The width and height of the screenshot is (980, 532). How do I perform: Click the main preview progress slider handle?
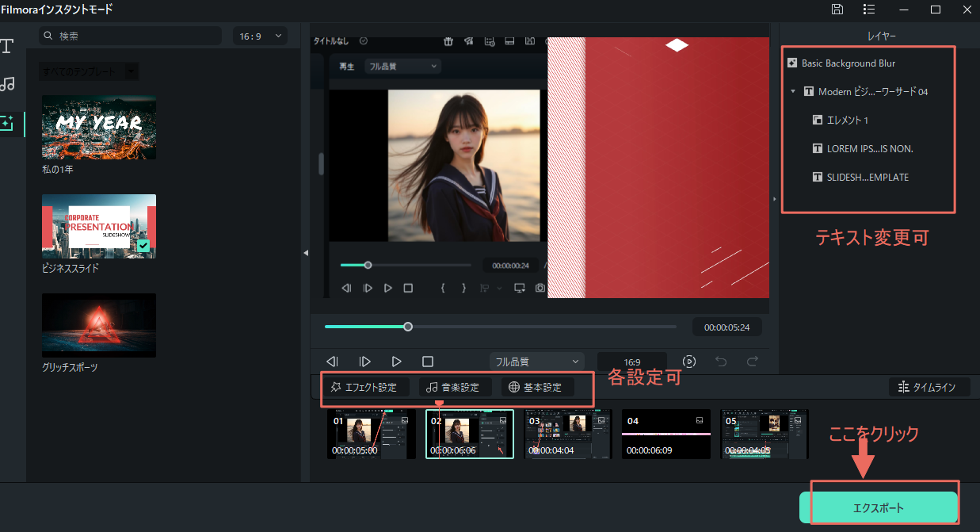coord(408,327)
